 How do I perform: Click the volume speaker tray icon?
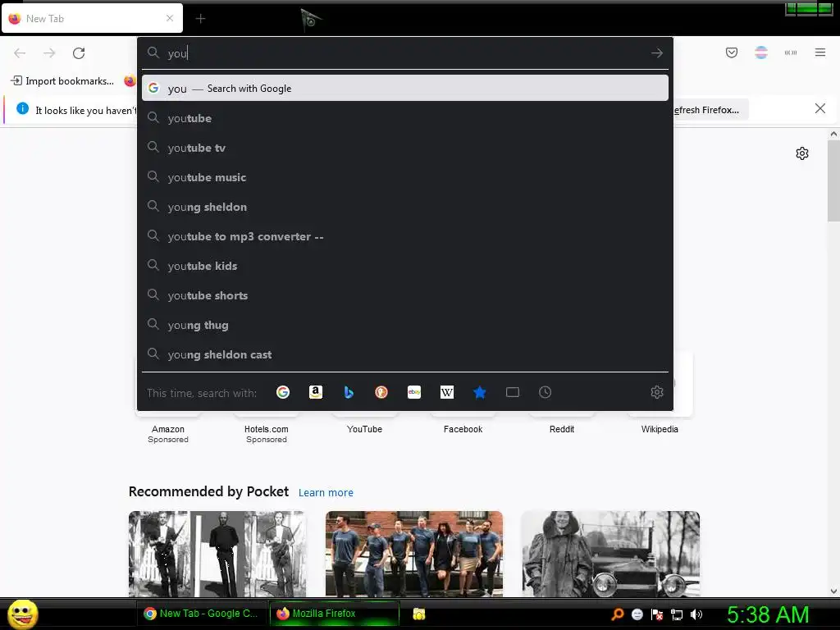coord(696,614)
